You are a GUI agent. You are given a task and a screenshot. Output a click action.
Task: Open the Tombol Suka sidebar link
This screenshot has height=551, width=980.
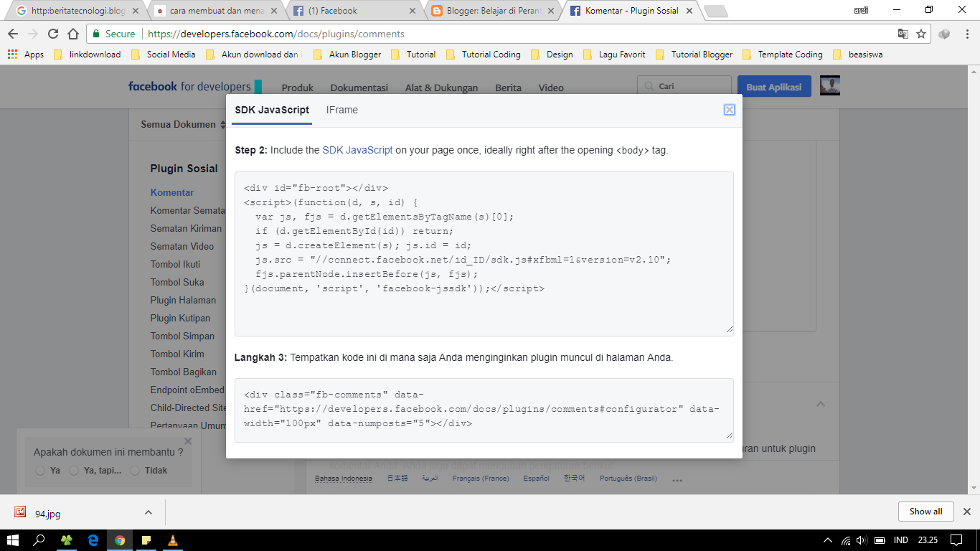(177, 282)
